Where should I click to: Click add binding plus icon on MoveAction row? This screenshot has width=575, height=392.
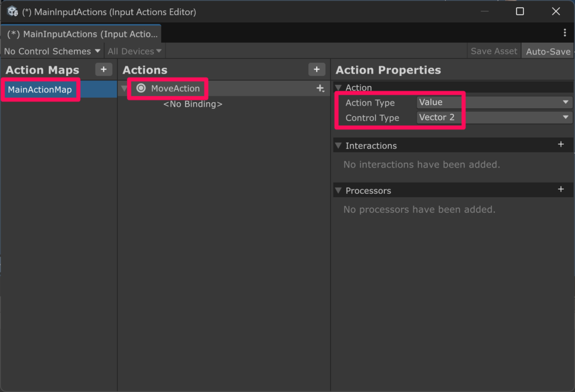click(321, 88)
